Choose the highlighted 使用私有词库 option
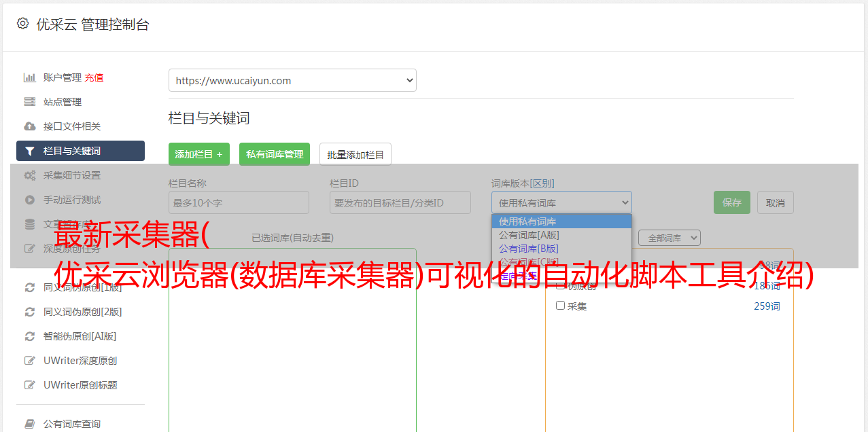Viewport: 868px width, 432px height. click(x=561, y=221)
